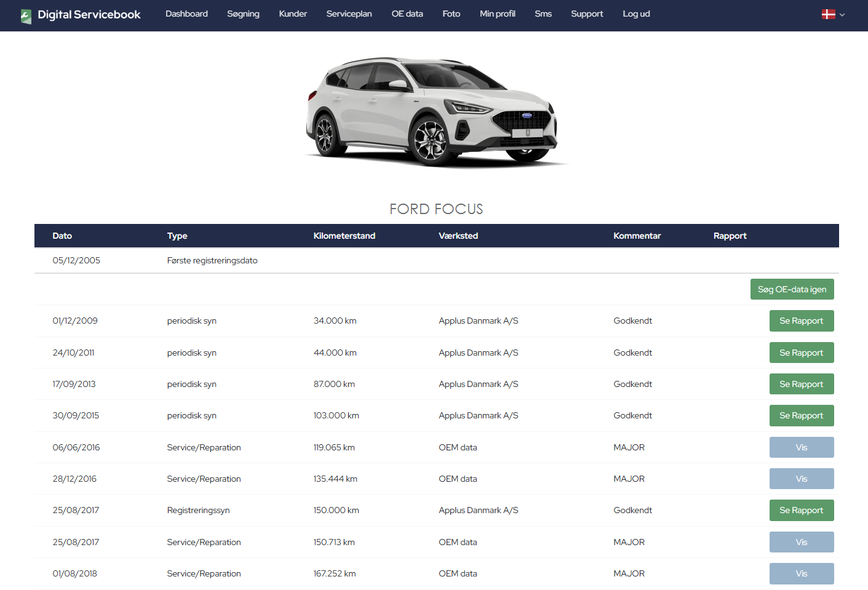Click the Søg OE-data igen button
Screen dimensions: 868x590
[792, 289]
